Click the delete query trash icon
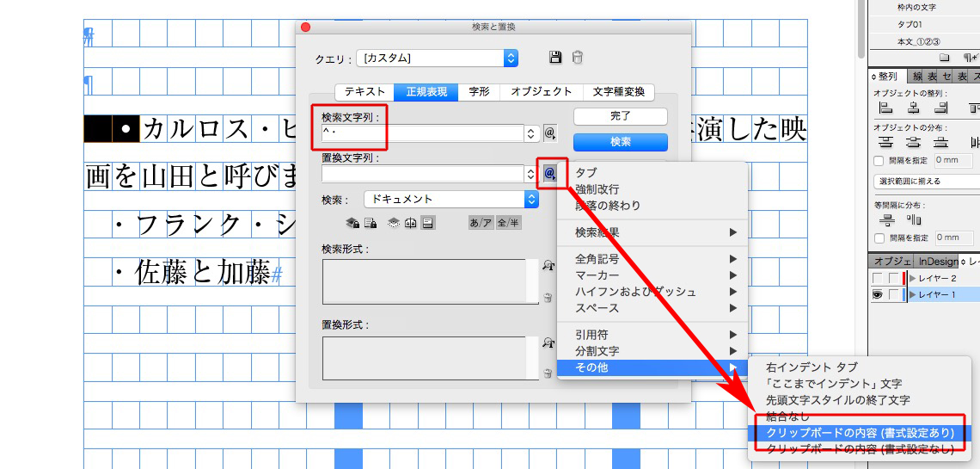The height and width of the screenshot is (469, 980). pos(578,58)
